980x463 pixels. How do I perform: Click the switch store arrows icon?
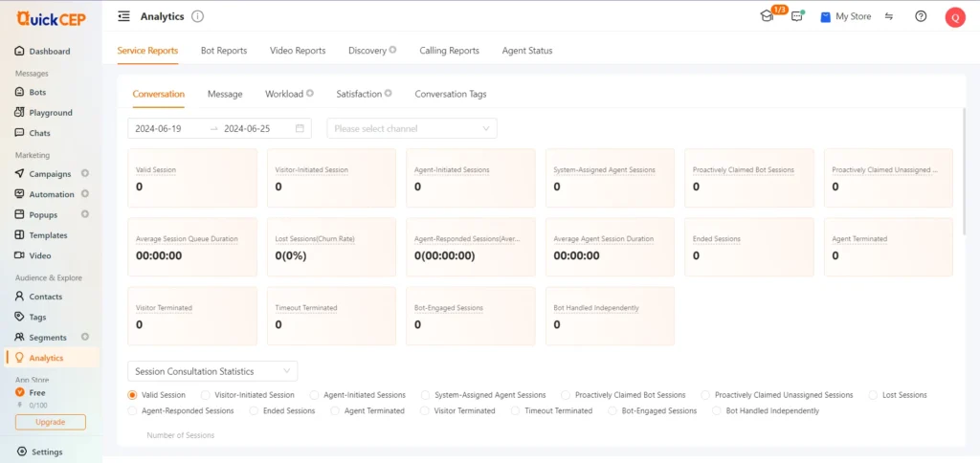889,17
